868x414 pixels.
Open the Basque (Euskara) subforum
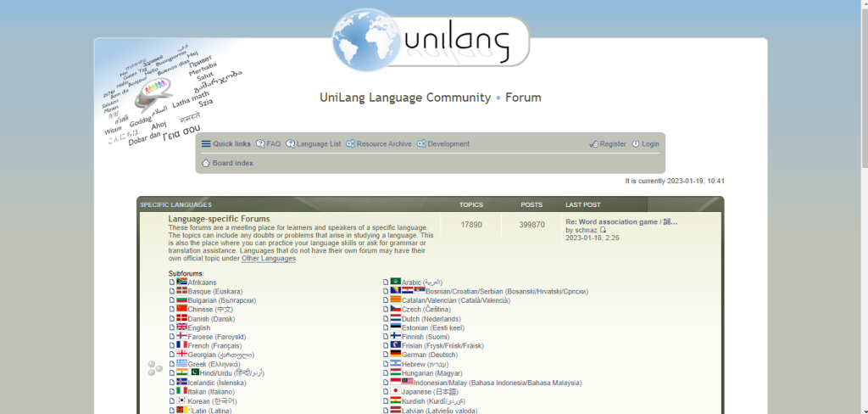215,292
